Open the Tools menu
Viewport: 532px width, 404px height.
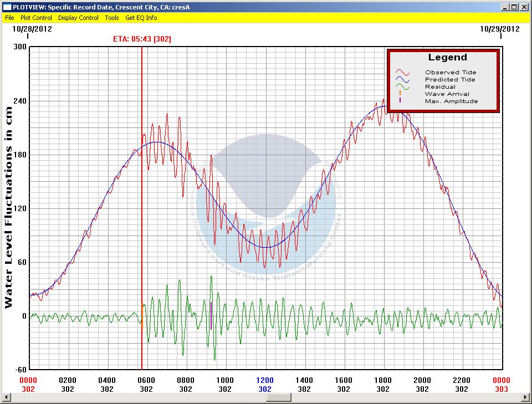coord(112,18)
